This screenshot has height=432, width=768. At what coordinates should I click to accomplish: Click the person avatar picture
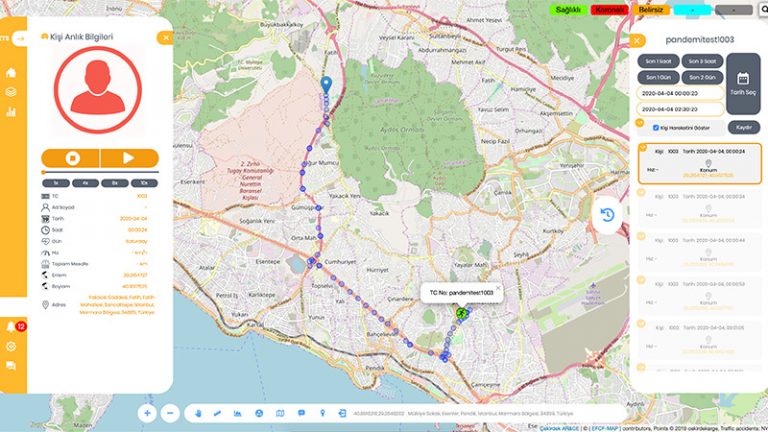tap(98, 90)
